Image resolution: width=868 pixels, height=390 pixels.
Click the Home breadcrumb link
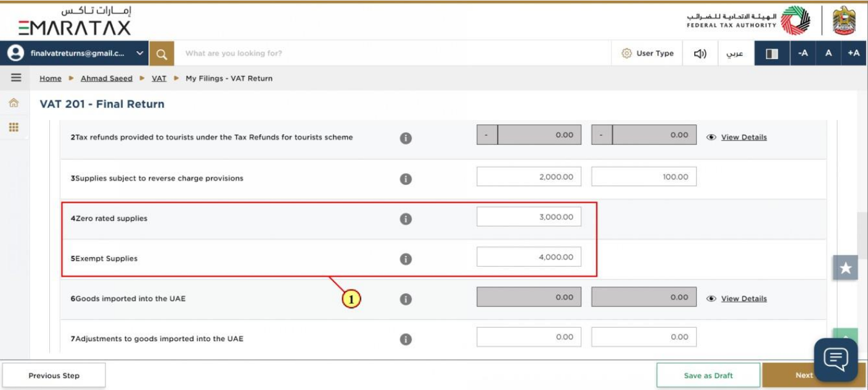[x=51, y=78]
